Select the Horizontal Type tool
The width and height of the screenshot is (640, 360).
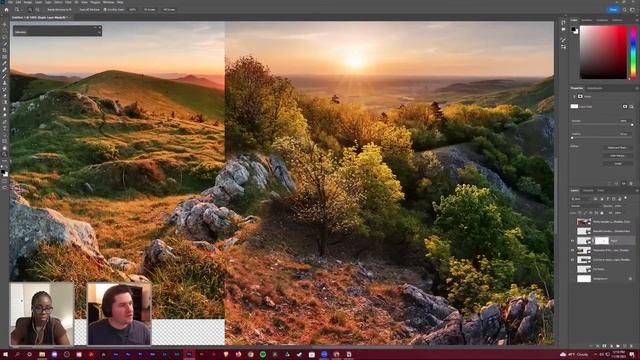coord(4,129)
